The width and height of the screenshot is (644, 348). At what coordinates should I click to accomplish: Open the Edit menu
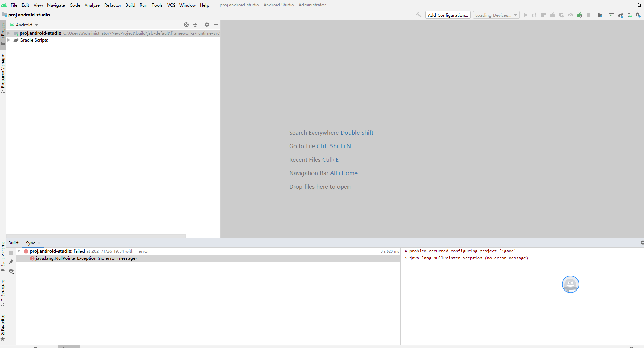[x=25, y=5]
